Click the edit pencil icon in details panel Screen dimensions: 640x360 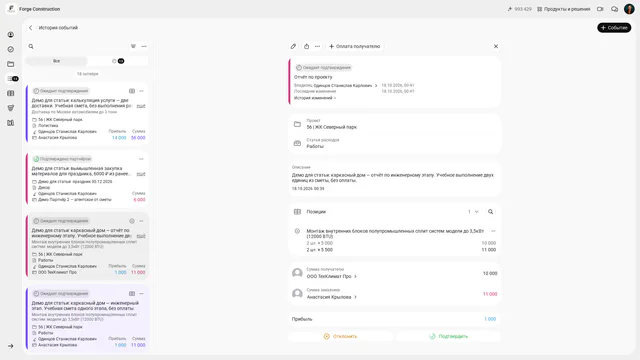click(293, 47)
